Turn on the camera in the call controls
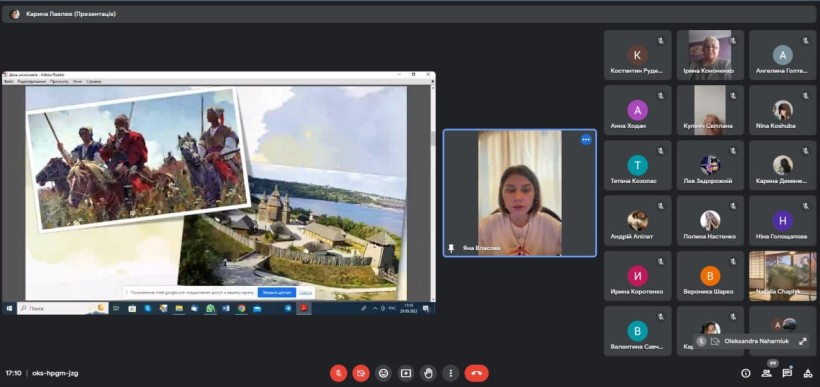The width and height of the screenshot is (820, 387). (x=361, y=373)
